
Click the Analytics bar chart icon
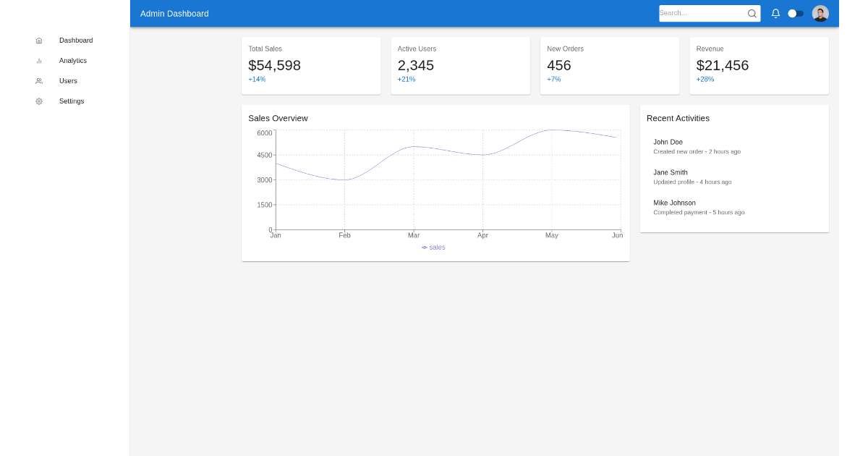tap(39, 61)
